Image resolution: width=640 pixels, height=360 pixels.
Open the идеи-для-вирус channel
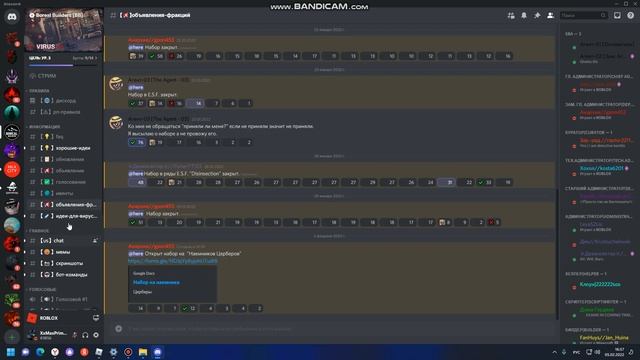[x=63, y=216]
